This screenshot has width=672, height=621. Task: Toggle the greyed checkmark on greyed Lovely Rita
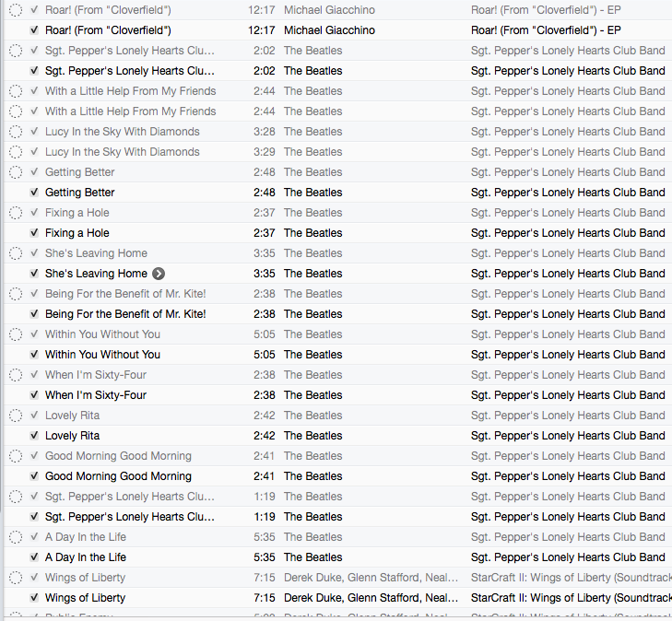34,416
